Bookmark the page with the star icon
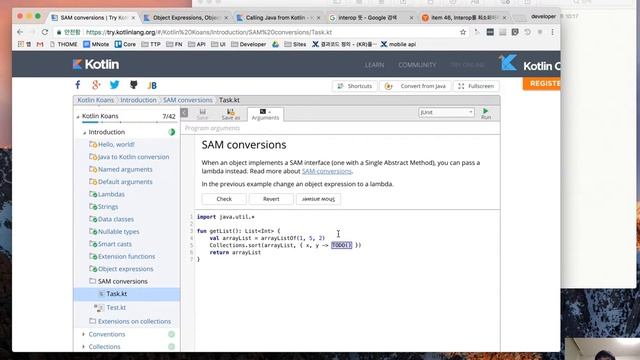The image size is (640, 360). 463,32
